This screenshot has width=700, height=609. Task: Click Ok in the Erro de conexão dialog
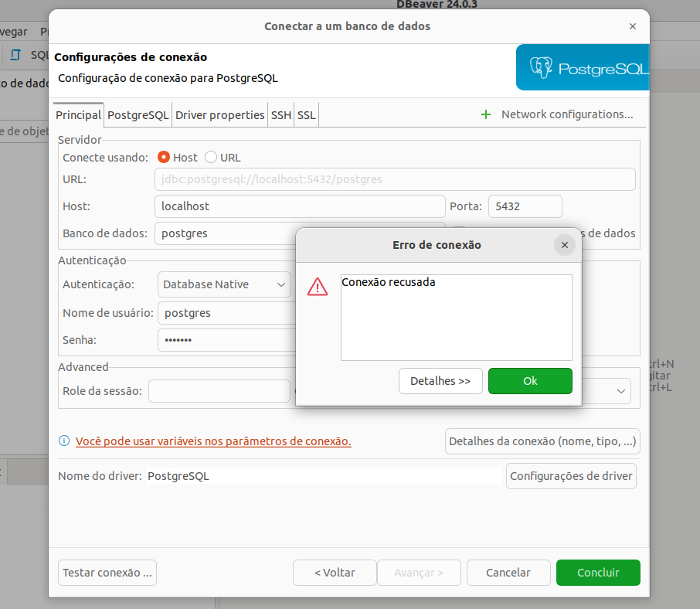coord(530,381)
